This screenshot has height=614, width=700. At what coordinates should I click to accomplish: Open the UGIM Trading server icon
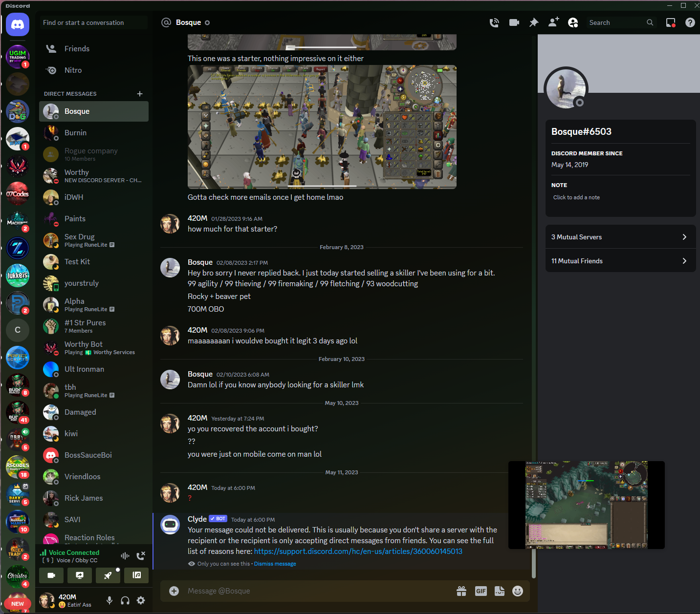coord(18,57)
